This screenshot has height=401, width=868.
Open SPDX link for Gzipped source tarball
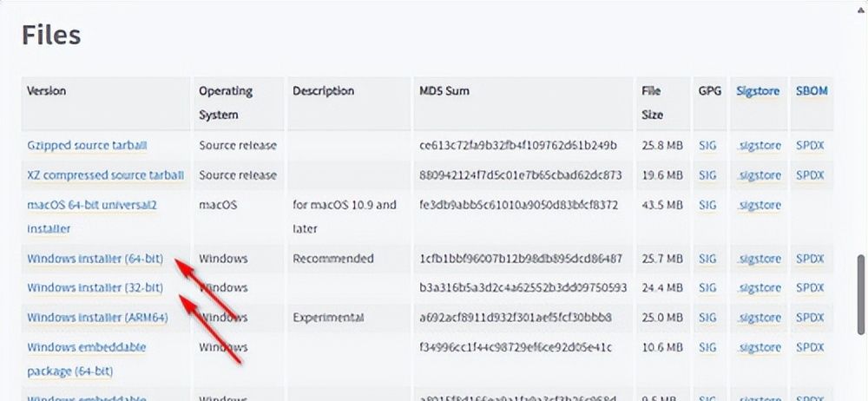click(x=809, y=146)
